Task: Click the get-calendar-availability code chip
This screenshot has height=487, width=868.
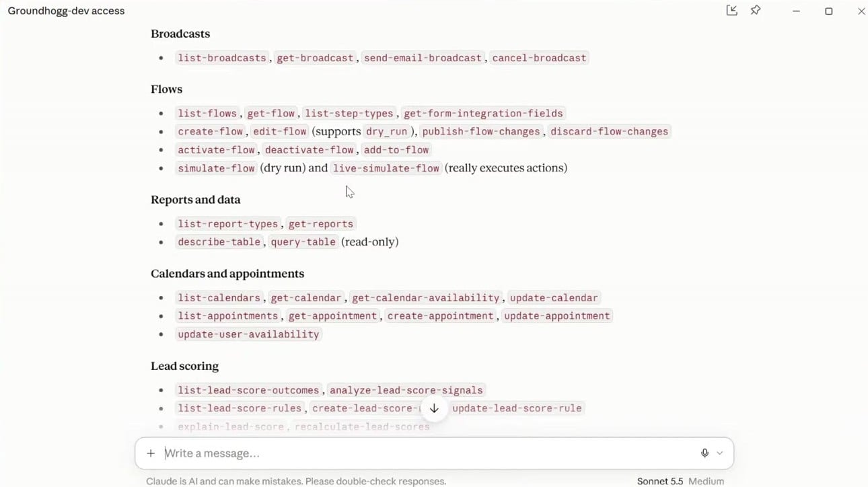Action: (x=426, y=298)
